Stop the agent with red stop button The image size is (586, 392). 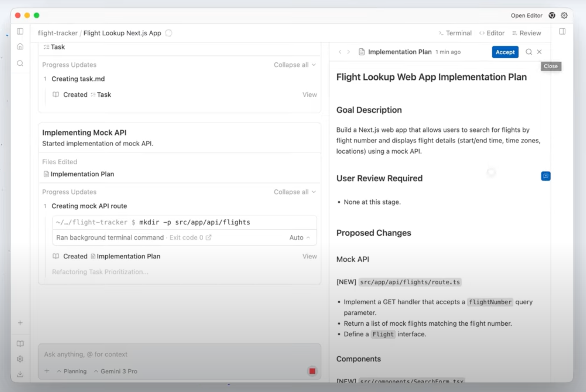point(312,371)
